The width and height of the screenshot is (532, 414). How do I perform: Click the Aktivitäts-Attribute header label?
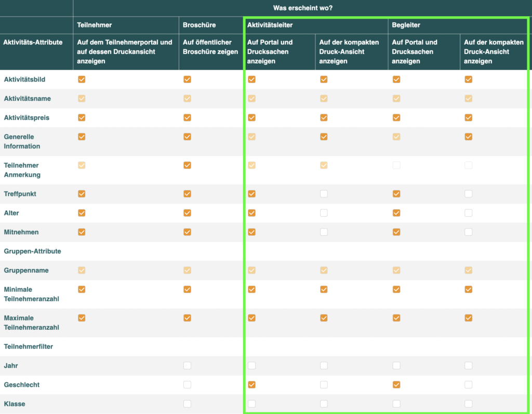click(33, 43)
